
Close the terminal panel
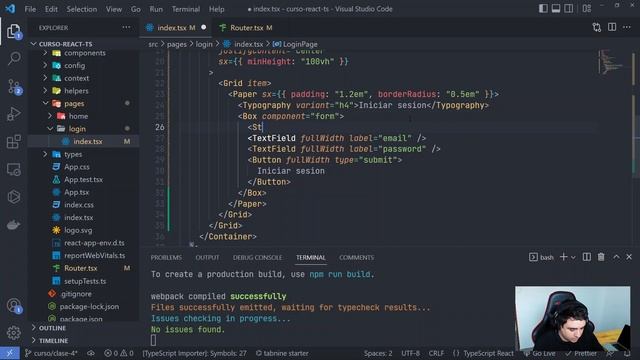[x=629, y=257]
